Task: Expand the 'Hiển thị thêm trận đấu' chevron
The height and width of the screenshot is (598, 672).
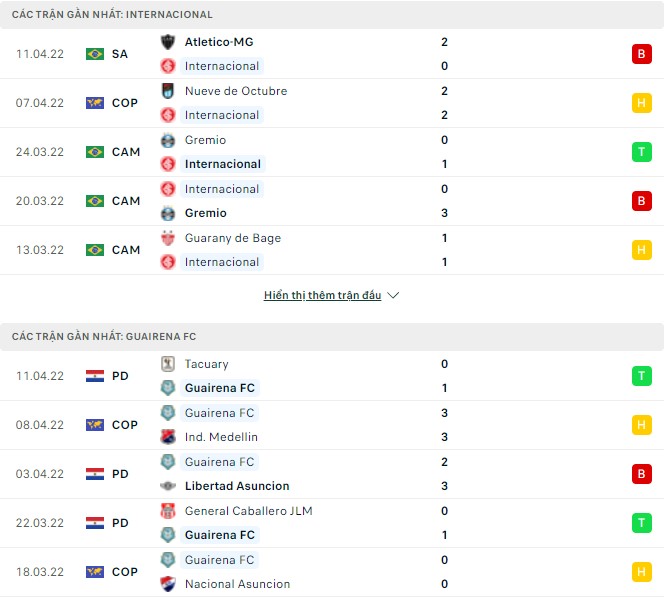Action: click(x=393, y=296)
